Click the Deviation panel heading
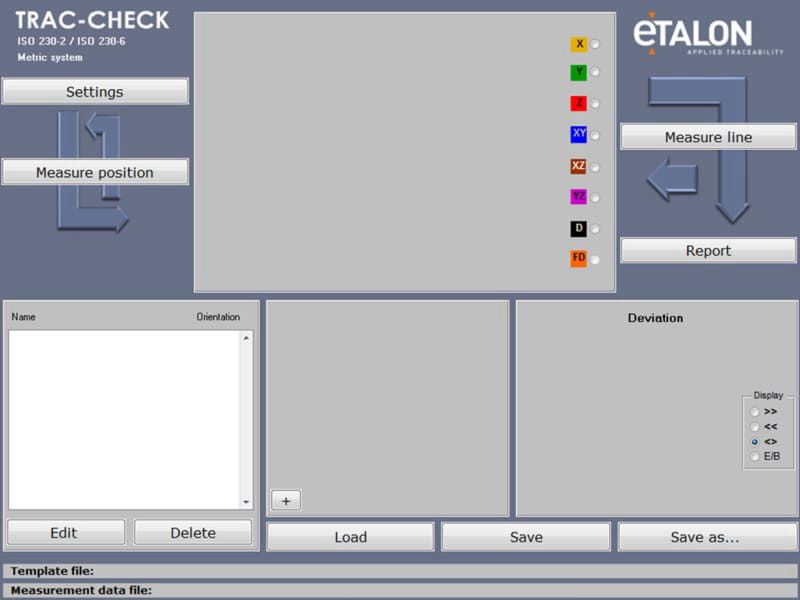 [656, 318]
